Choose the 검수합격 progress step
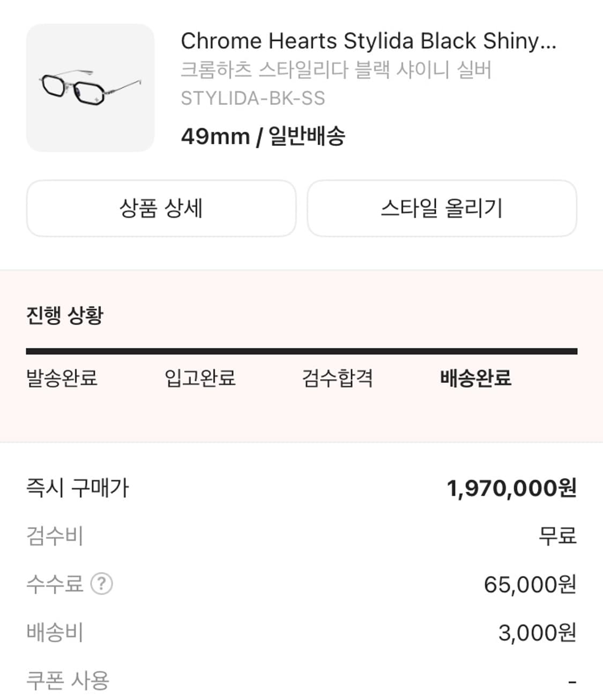603x700 pixels. (x=338, y=378)
